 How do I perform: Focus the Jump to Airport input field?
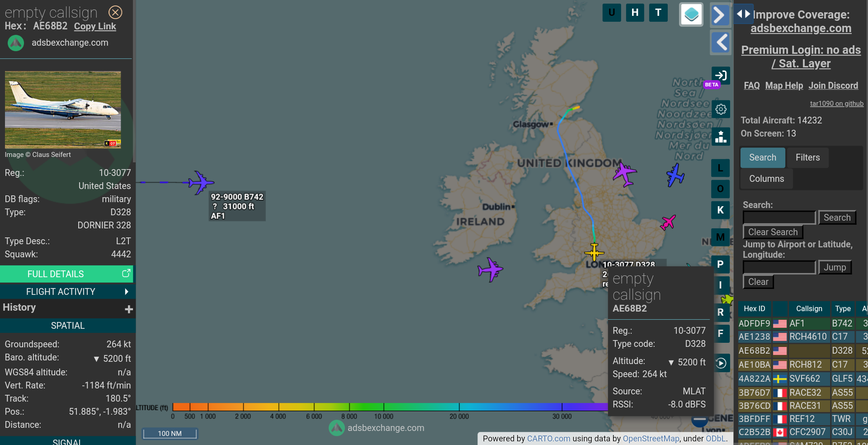tap(779, 267)
